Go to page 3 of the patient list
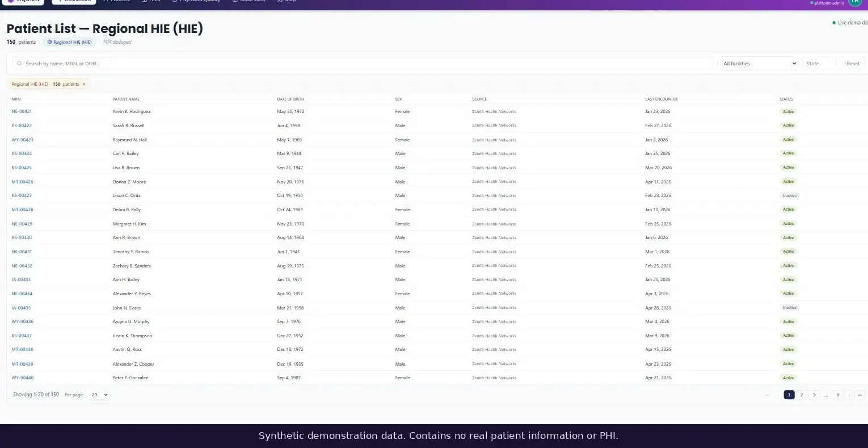This screenshot has width=868, height=448. point(814,395)
